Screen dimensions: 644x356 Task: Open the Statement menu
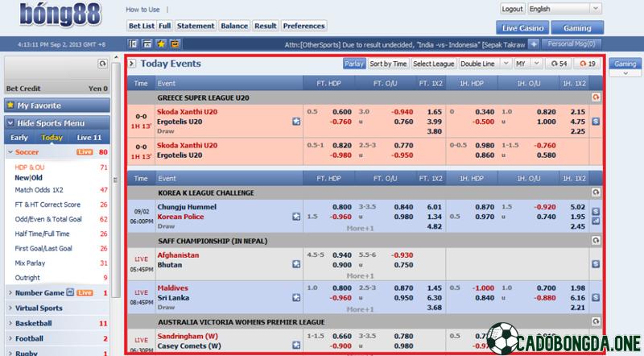click(x=196, y=26)
